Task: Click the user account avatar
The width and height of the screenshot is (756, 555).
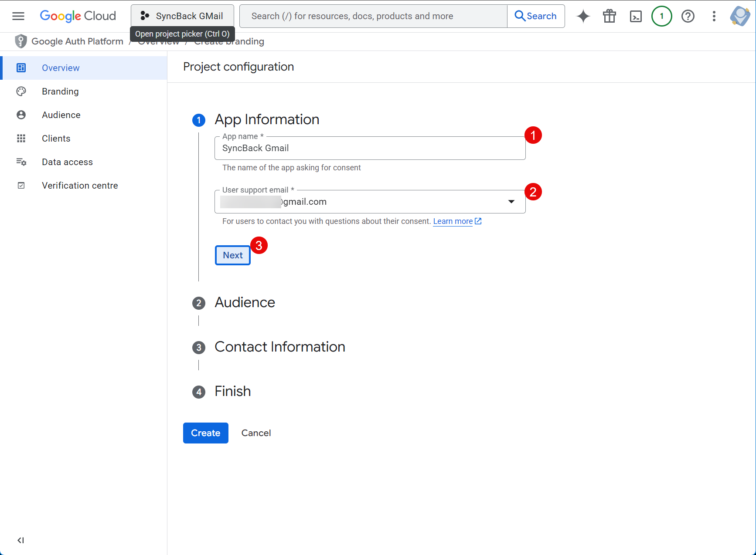Action: tap(740, 16)
